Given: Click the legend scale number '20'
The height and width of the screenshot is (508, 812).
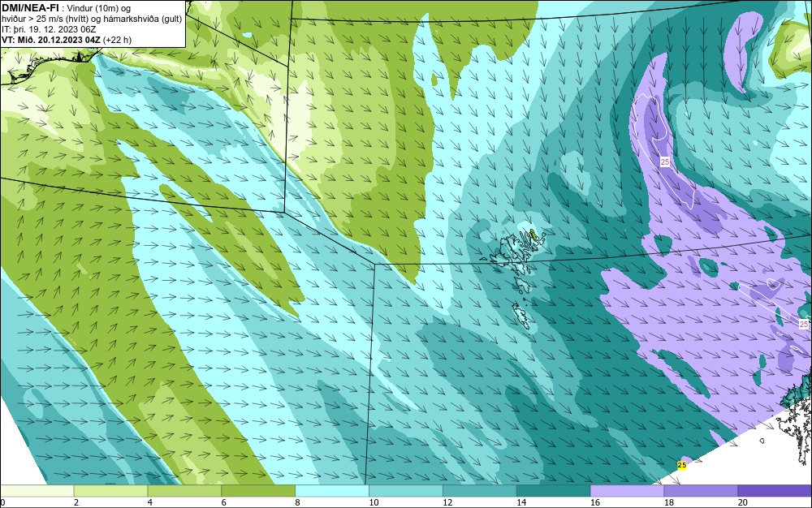Looking at the screenshot, I should pos(743,502).
